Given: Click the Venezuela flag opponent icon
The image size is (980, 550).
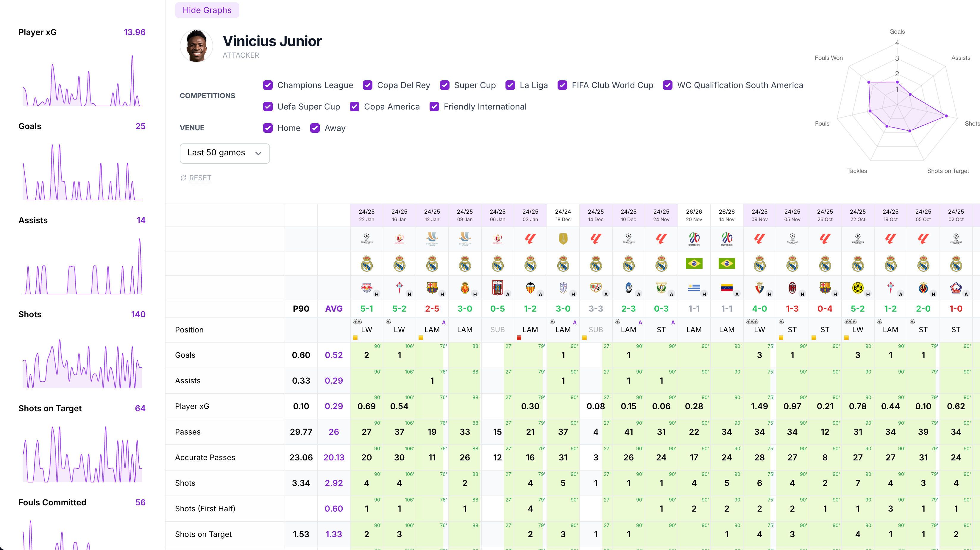Looking at the screenshot, I should click(727, 288).
